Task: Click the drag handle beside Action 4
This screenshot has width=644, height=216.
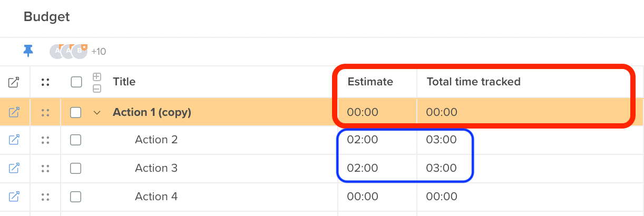Action: [45, 197]
